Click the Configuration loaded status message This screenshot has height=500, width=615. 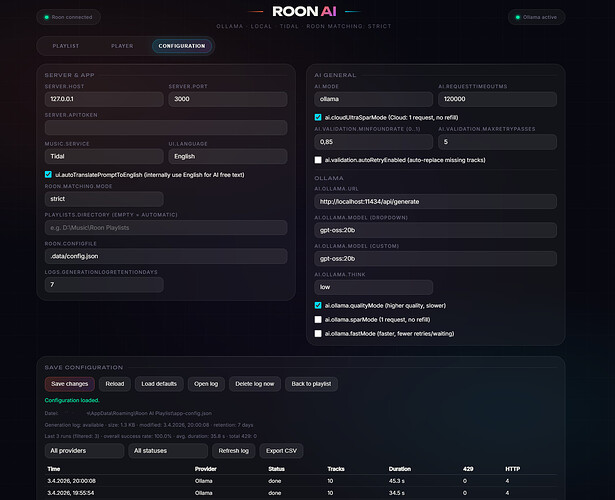[x=72, y=400]
